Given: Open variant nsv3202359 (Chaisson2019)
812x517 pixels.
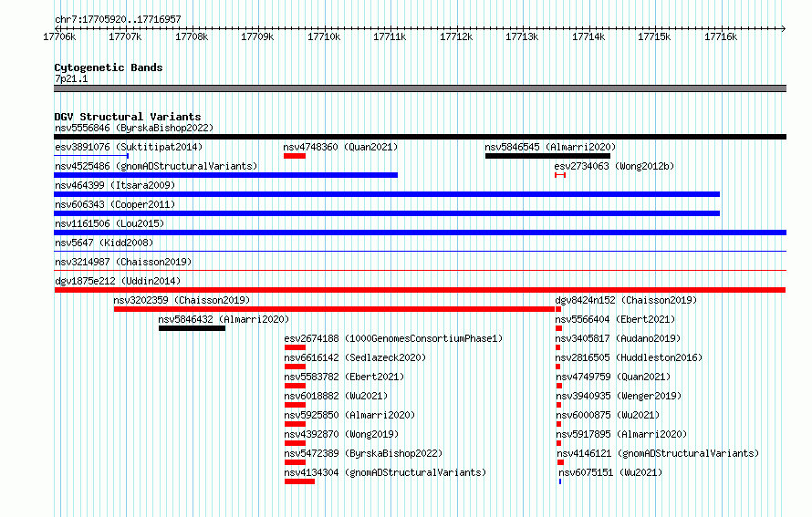Looking at the screenshot, I should tap(182, 300).
